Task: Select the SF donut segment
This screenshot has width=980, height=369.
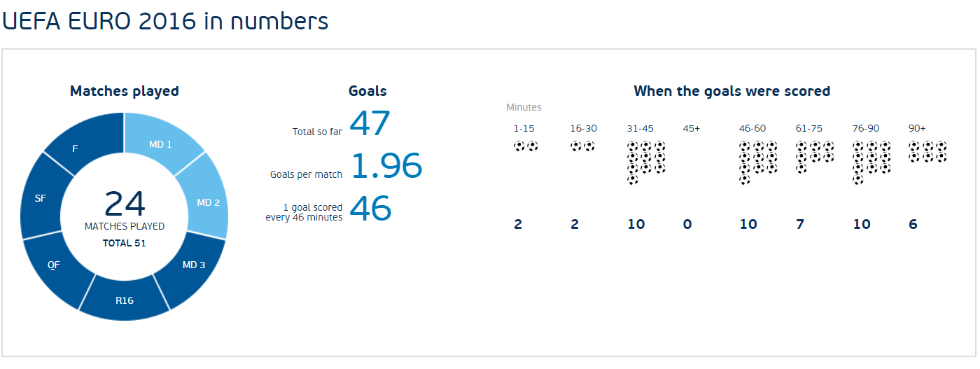Action: (x=42, y=199)
